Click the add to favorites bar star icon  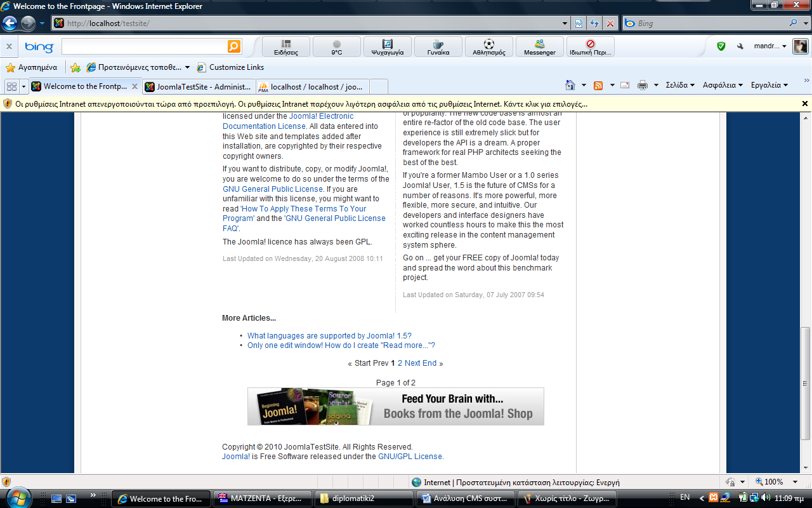point(75,67)
